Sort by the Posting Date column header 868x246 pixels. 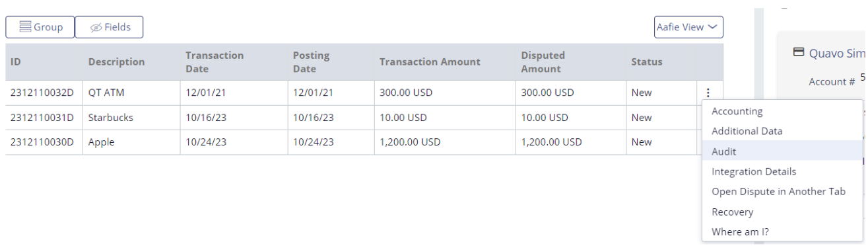(311, 62)
